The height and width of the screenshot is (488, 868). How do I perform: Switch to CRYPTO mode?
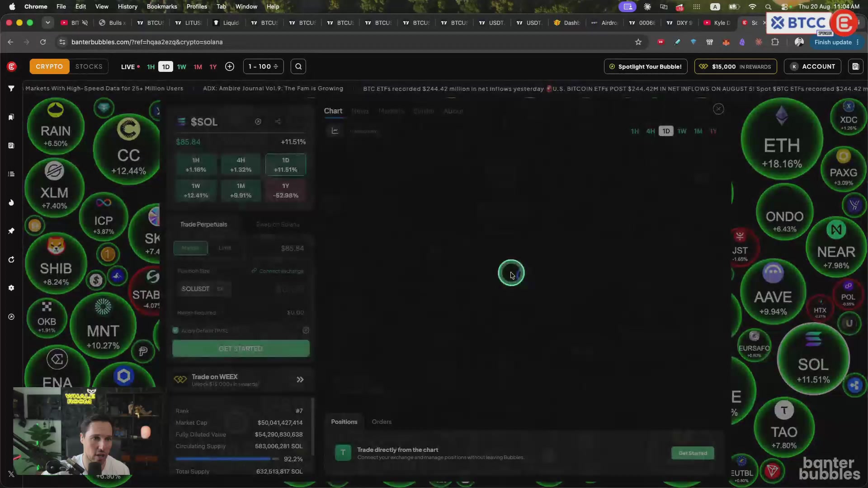coord(49,66)
